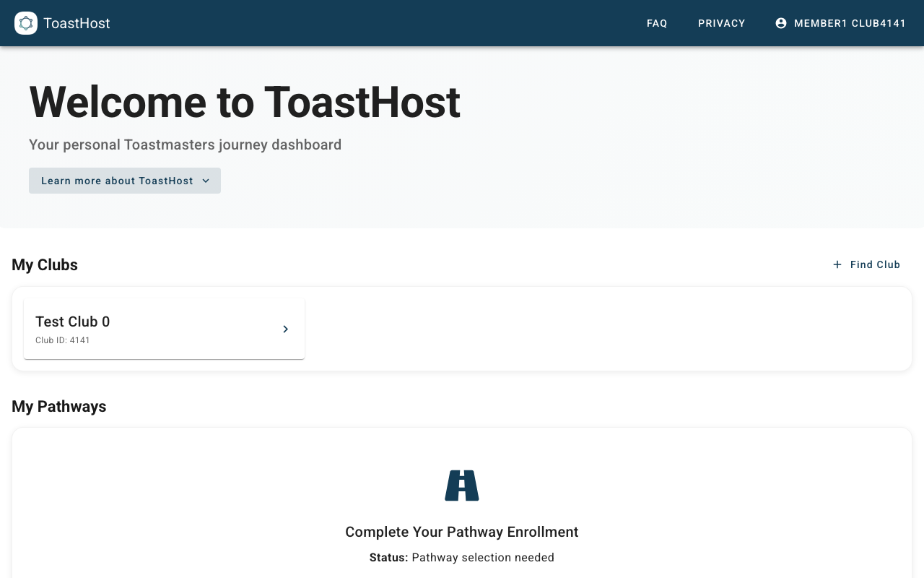Select the Test Club 0 card
The height and width of the screenshot is (578, 924).
pos(164,329)
